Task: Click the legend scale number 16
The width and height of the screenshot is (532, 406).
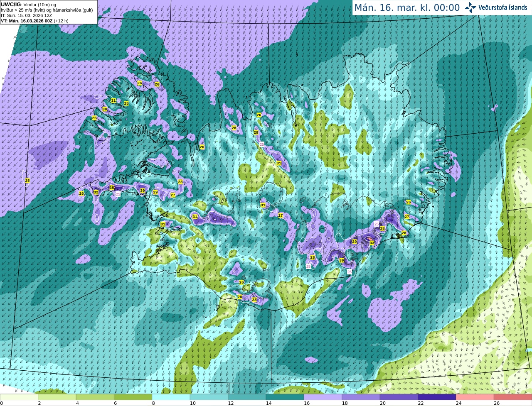Action: (307, 403)
